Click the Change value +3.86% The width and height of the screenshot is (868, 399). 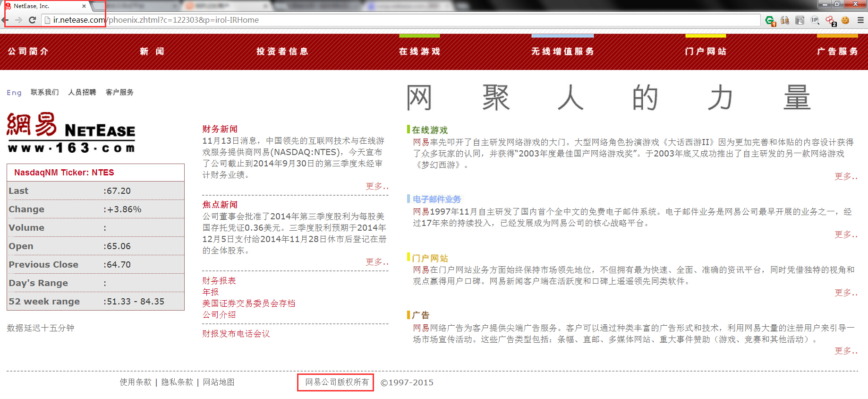(124, 209)
